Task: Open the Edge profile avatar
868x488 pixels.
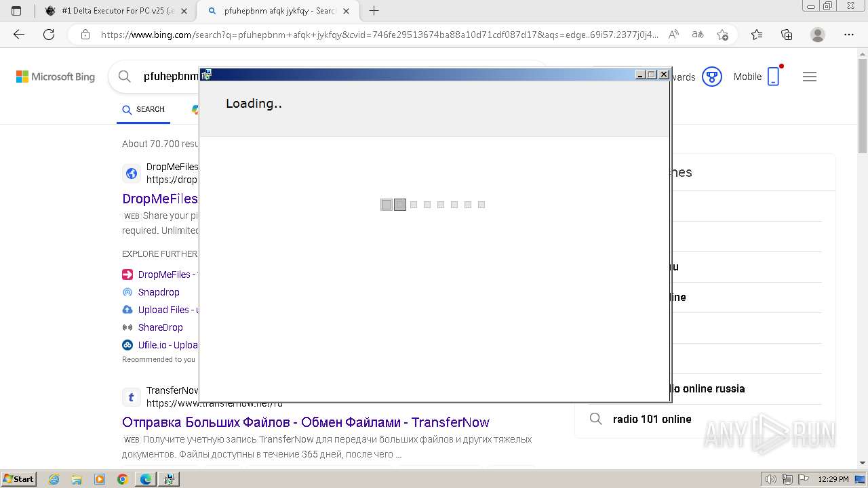Action: coord(818,35)
